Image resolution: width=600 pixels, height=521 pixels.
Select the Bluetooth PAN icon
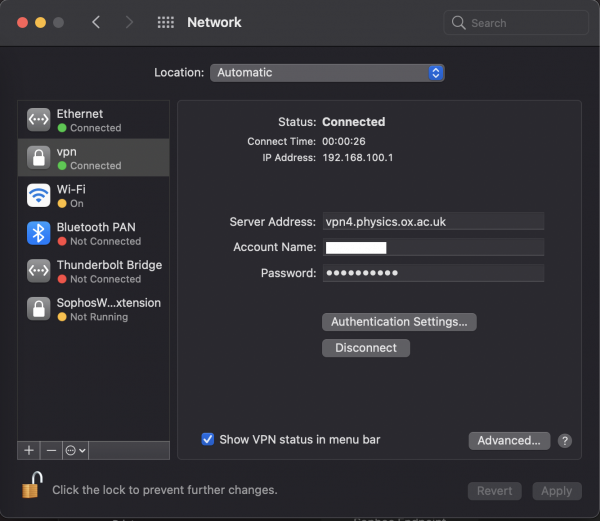click(38, 233)
